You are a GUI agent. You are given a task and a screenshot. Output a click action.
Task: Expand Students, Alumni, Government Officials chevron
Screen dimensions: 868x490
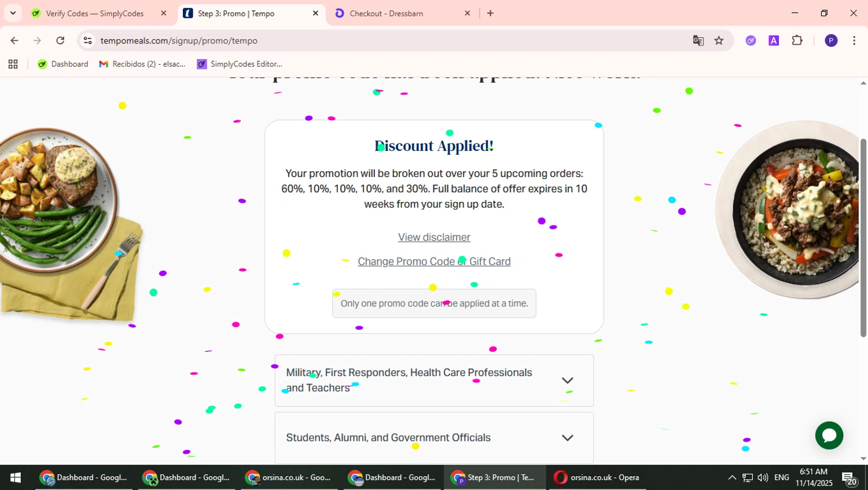click(568, 438)
